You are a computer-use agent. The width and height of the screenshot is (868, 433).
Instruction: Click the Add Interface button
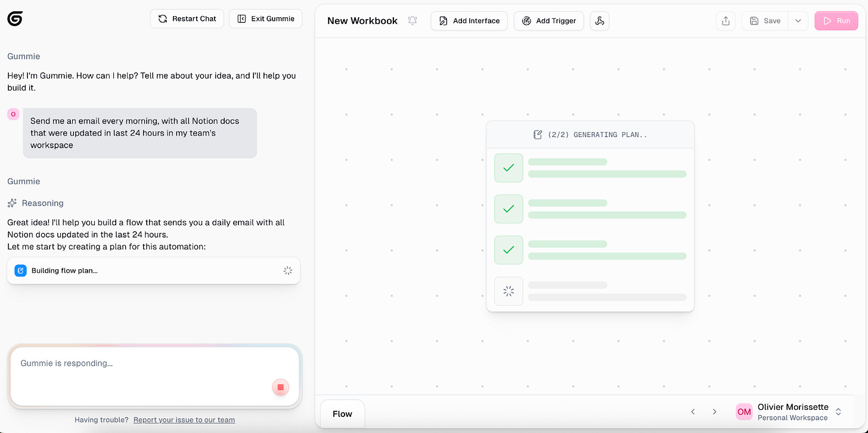click(x=469, y=21)
